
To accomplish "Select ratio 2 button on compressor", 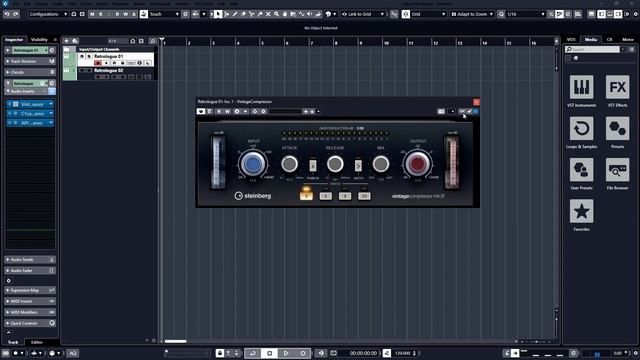I will click(x=306, y=196).
